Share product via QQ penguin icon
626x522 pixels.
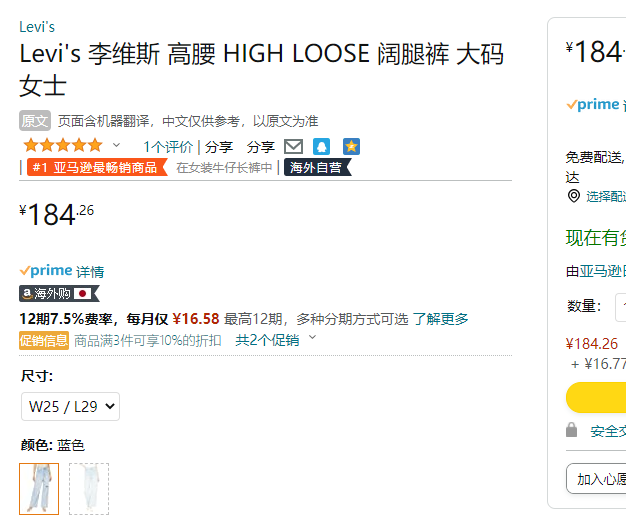coord(321,146)
